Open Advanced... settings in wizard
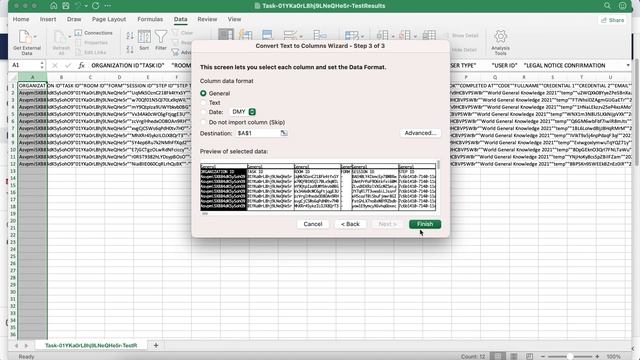This screenshot has width=640, height=360. 420,133
